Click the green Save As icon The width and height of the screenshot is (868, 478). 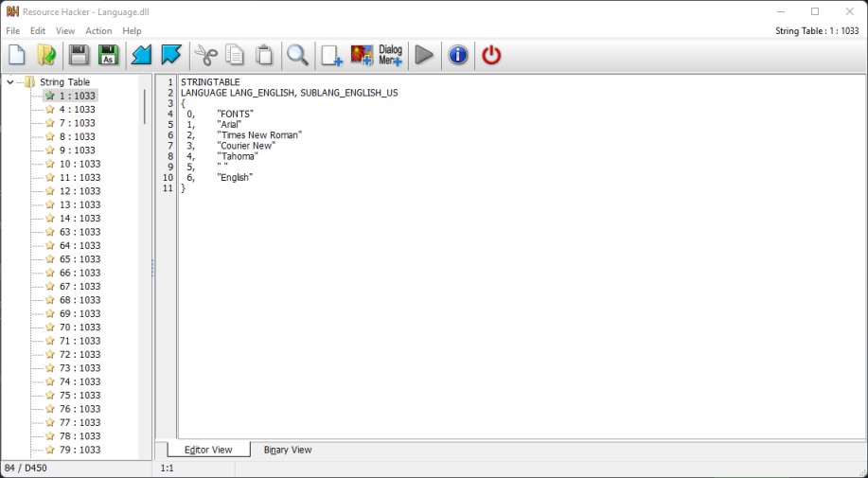(109, 55)
